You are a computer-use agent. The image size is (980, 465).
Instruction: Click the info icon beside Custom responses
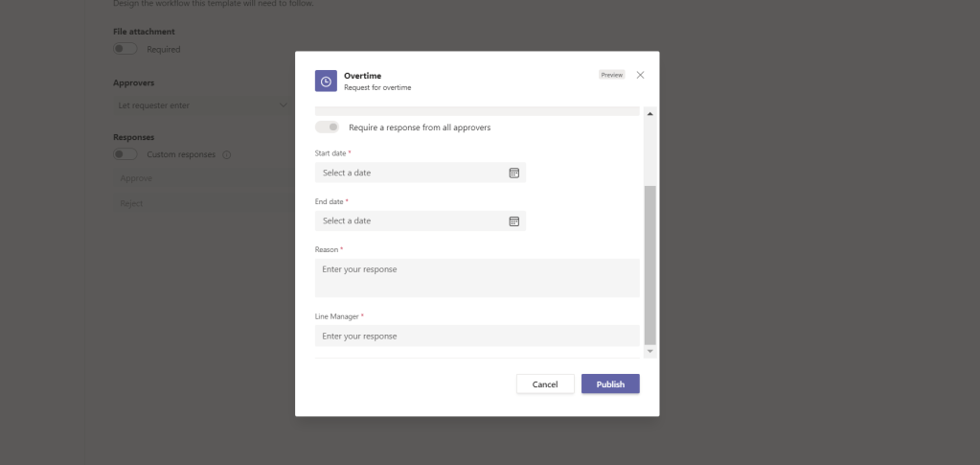pyautogui.click(x=227, y=154)
